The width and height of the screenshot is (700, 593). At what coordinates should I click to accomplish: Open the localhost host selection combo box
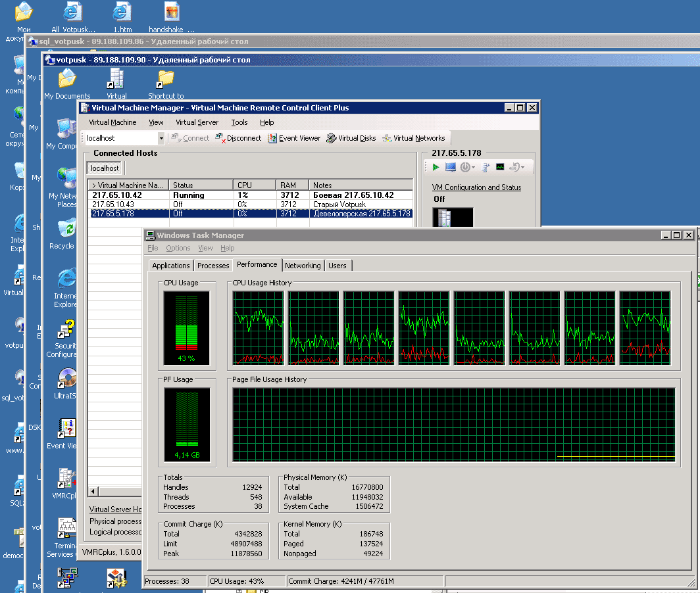[124, 138]
